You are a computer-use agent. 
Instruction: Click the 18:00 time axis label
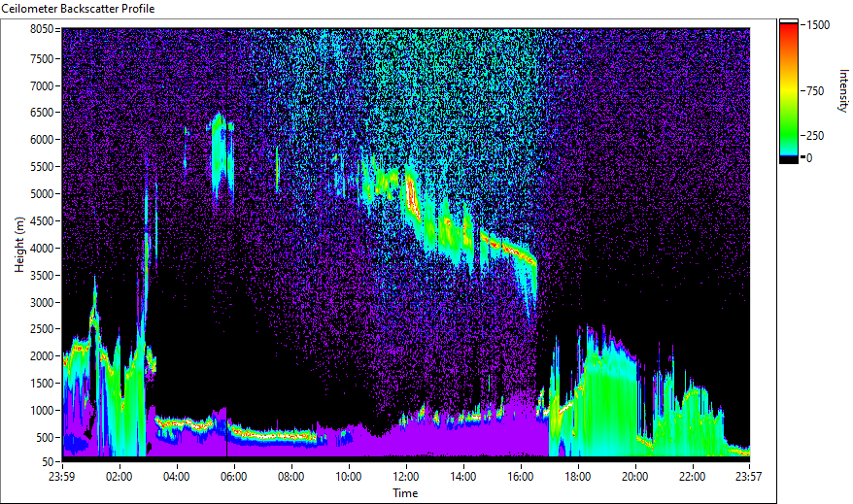coord(578,477)
